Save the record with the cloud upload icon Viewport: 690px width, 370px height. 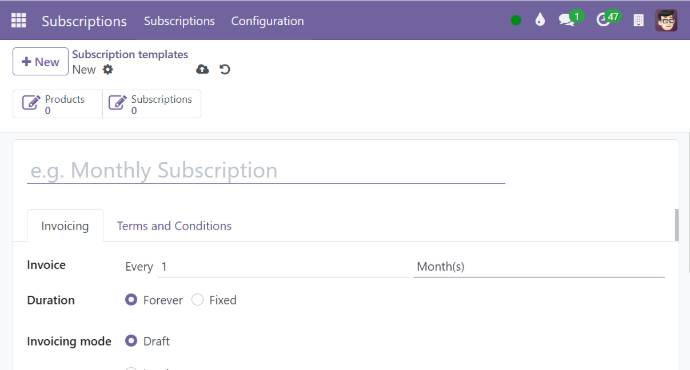click(202, 70)
